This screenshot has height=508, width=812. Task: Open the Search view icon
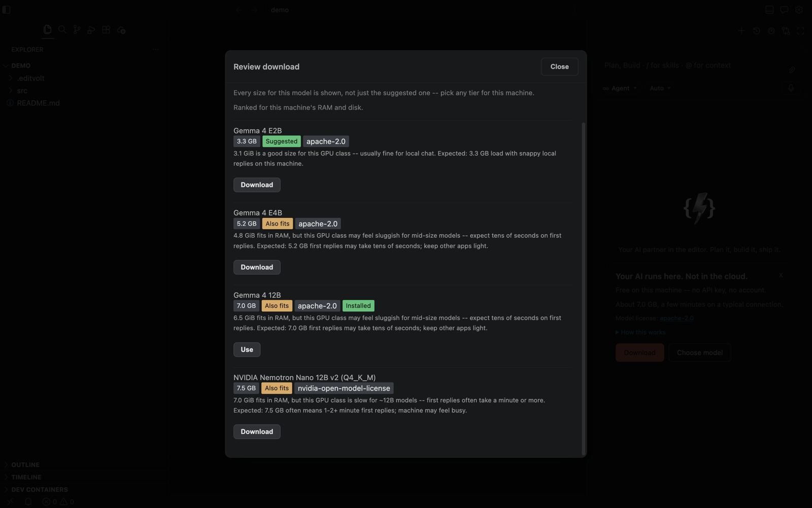(x=62, y=30)
